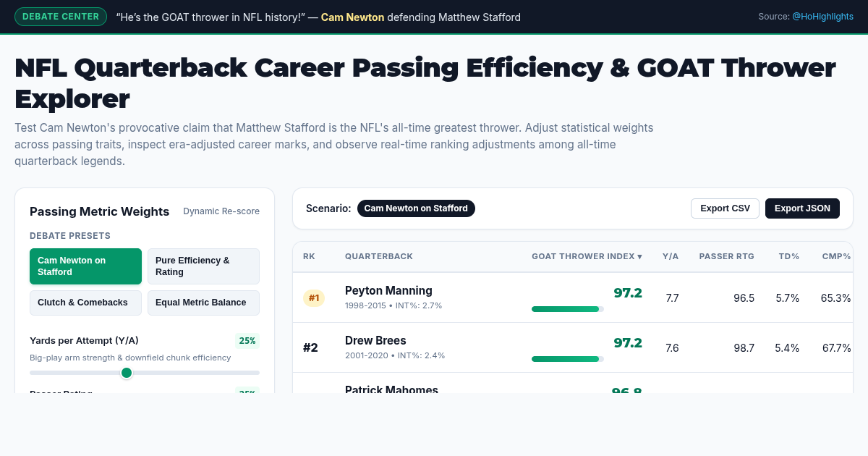Image resolution: width=868 pixels, height=456 pixels.
Task: Sort by the Passer RTG column header
Action: click(x=726, y=256)
